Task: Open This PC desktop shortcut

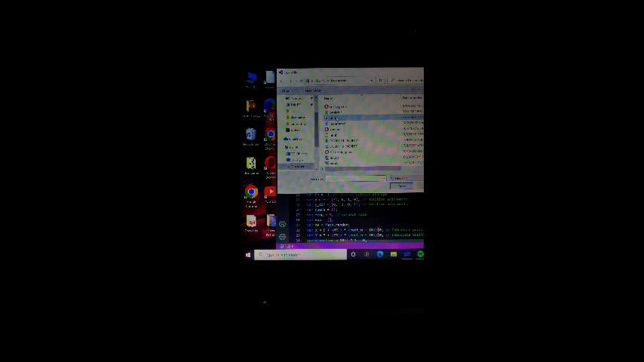Action: point(251,79)
